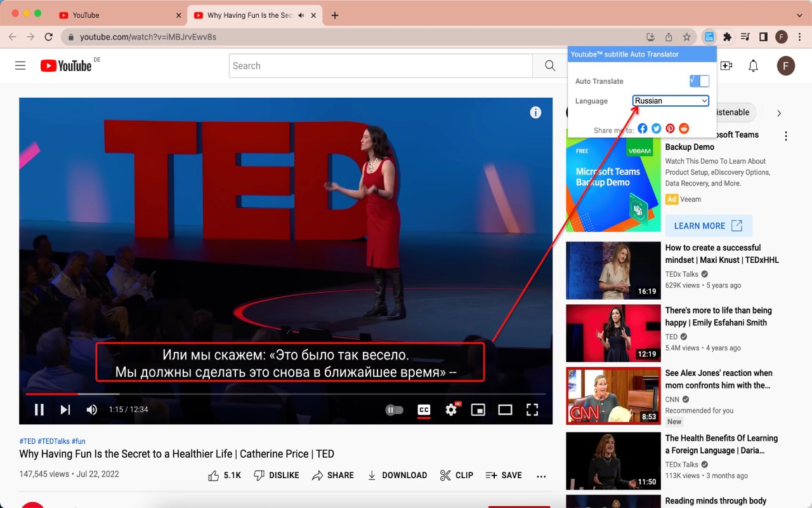Click into the YouTube search field
The height and width of the screenshot is (508, 812).
[381, 66]
